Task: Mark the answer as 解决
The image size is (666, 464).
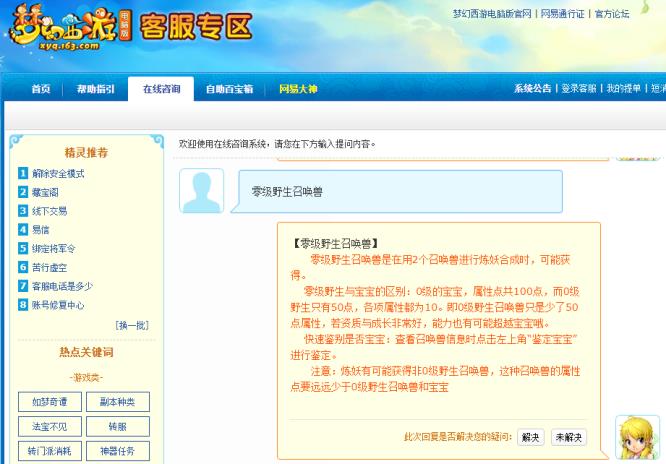Action: point(530,437)
